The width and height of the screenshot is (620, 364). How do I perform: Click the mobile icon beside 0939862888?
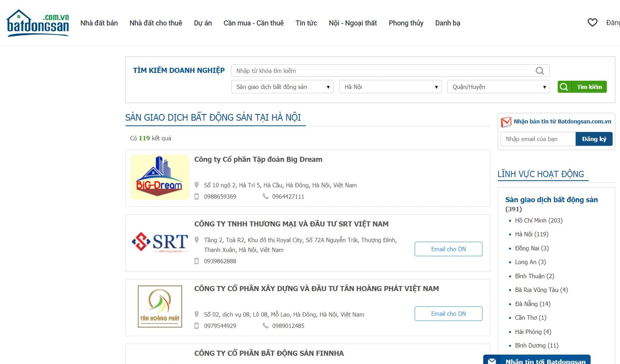tap(197, 261)
